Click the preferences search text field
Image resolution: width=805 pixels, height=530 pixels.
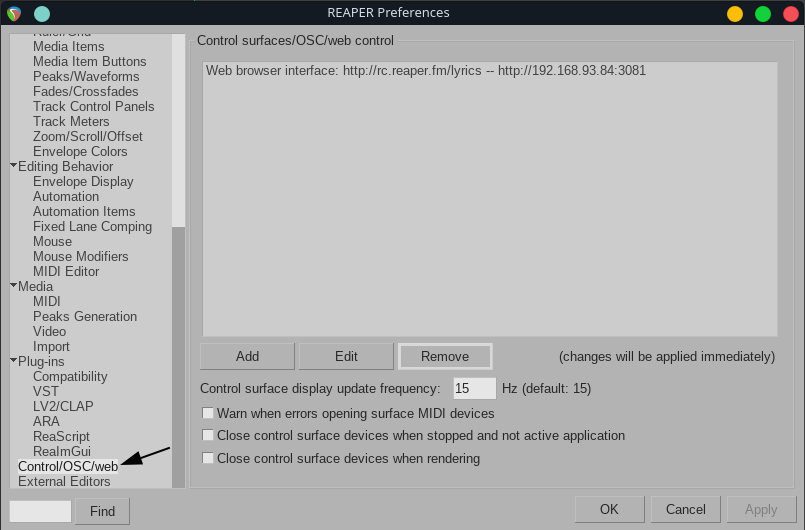[x=40, y=511]
